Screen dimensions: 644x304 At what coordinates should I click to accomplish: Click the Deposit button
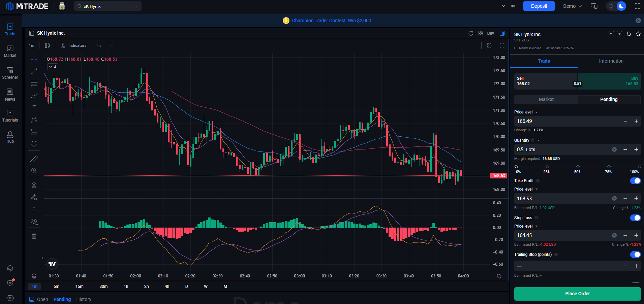coord(539,6)
